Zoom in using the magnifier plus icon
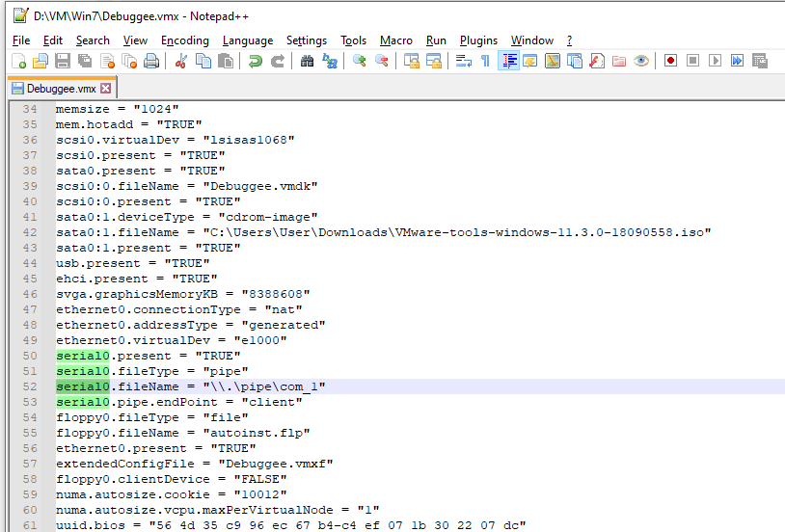The width and height of the screenshot is (785, 532). [359, 61]
